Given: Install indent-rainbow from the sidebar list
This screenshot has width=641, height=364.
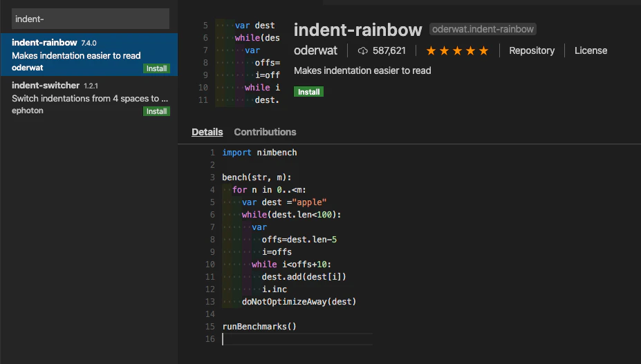Looking at the screenshot, I should point(156,68).
